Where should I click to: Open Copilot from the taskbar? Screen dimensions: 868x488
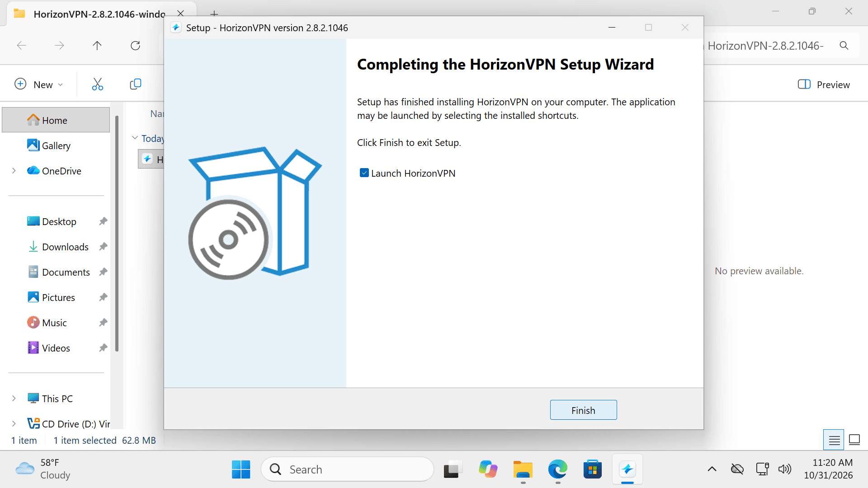488,469
